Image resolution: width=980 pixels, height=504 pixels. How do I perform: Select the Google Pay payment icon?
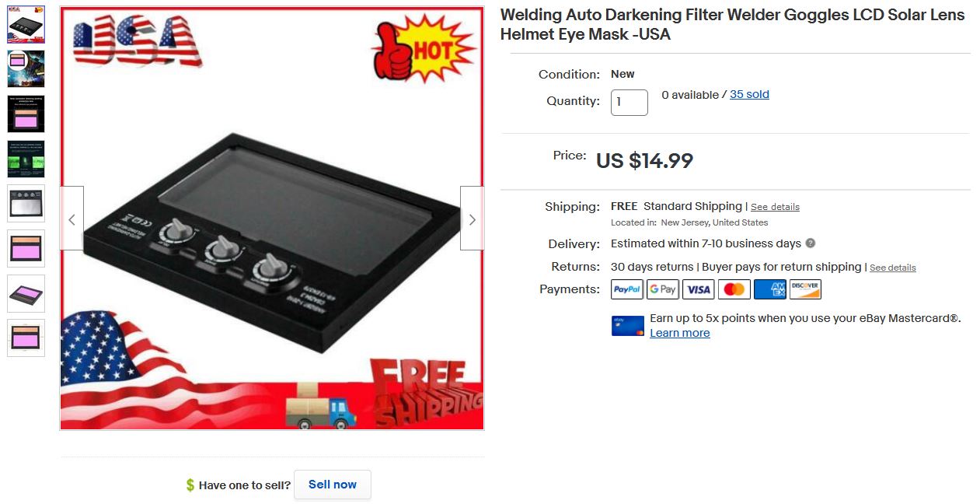663,289
